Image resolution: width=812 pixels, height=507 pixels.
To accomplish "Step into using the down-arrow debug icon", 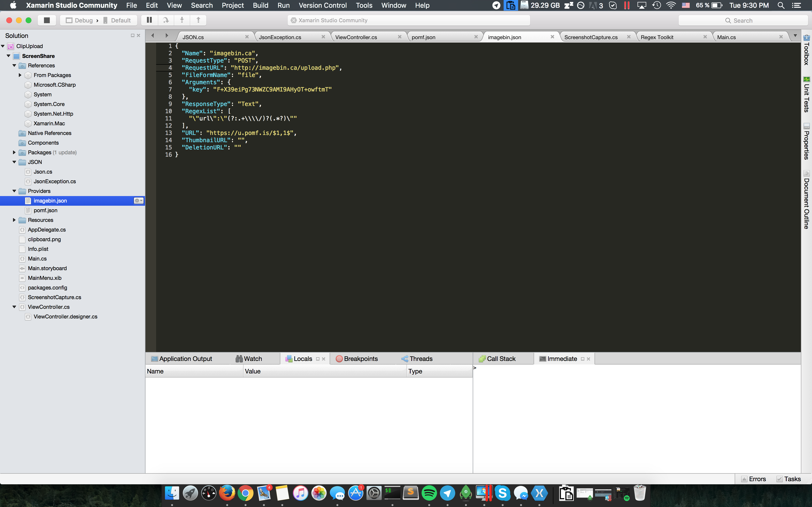I will click(x=182, y=20).
